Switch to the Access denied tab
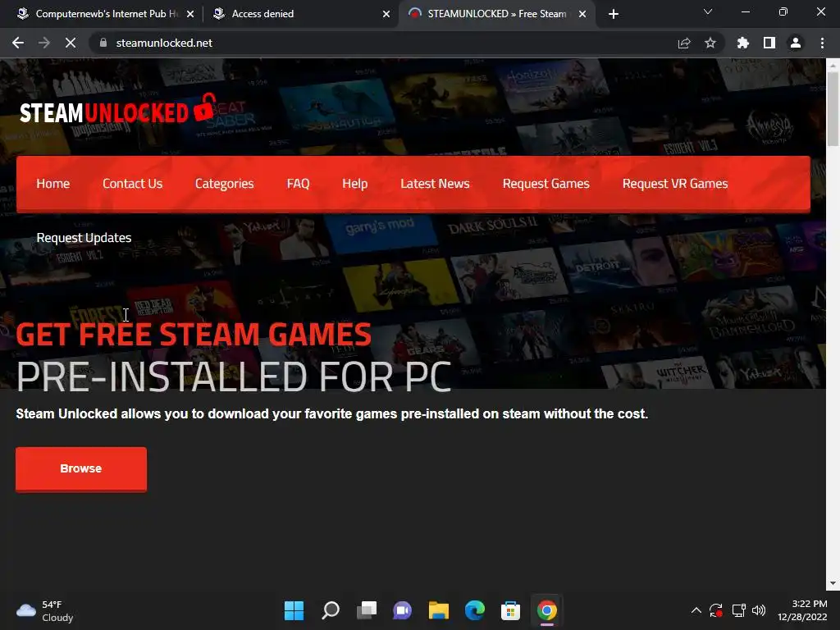840x630 pixels. tap(300, 14)
